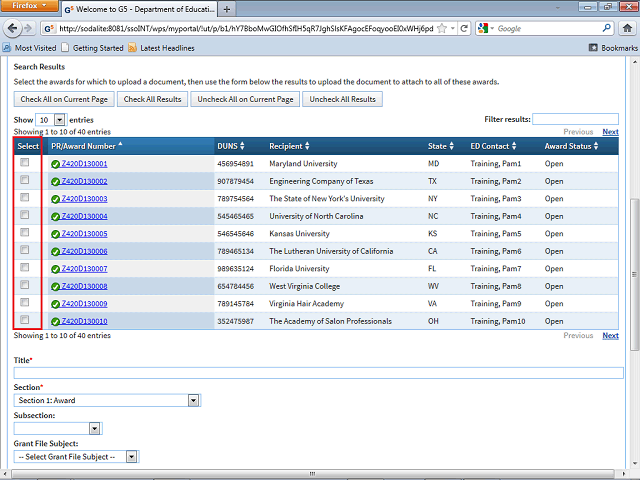Open a new browser tab with plus button
This screenshot has height=480, width=640.
coord(227,8)
